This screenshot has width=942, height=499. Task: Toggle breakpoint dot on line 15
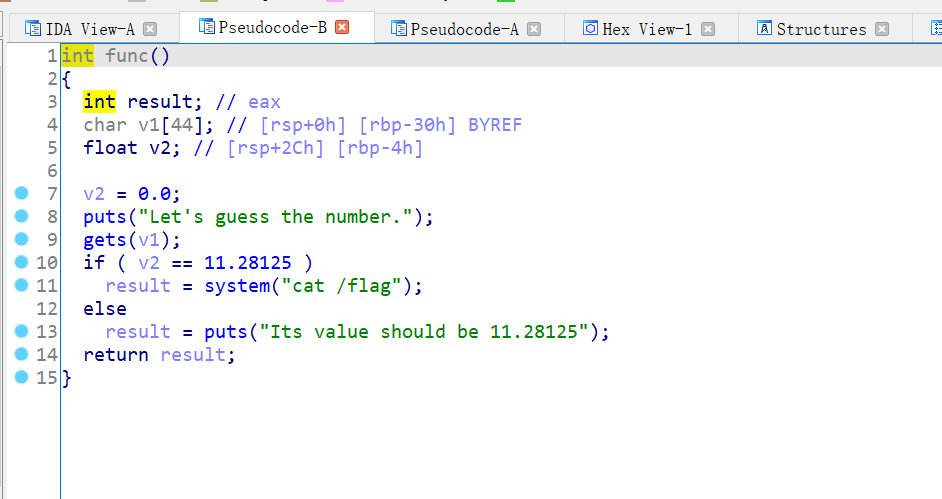21,377
